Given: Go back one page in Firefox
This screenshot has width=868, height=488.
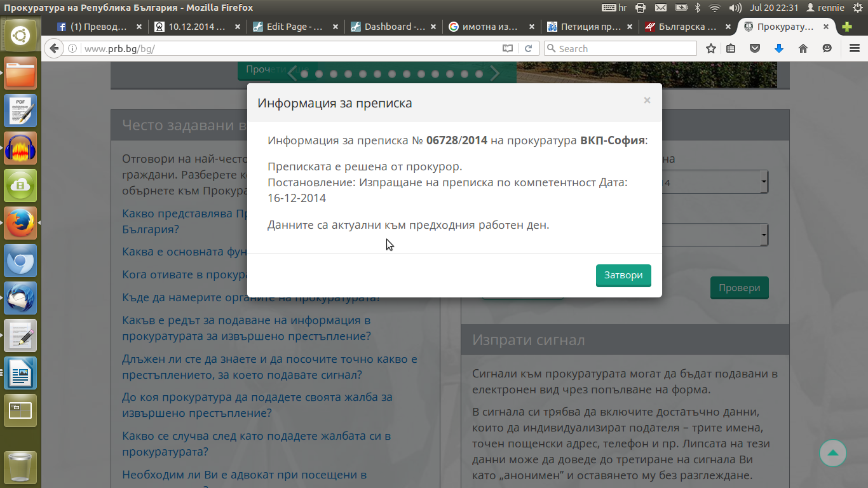Looking at the screenshot, I should 54,48.
